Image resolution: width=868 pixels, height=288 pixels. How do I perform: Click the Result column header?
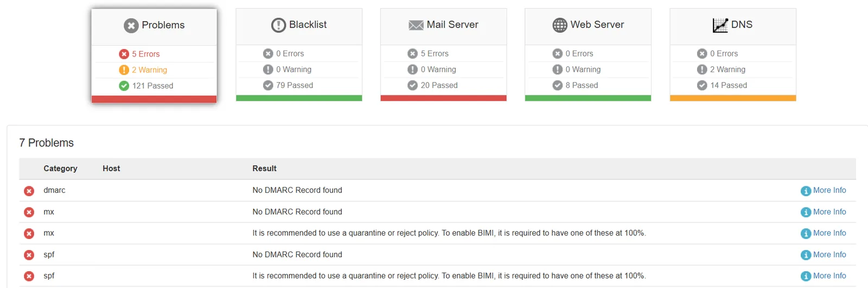[x=264, y=168]
